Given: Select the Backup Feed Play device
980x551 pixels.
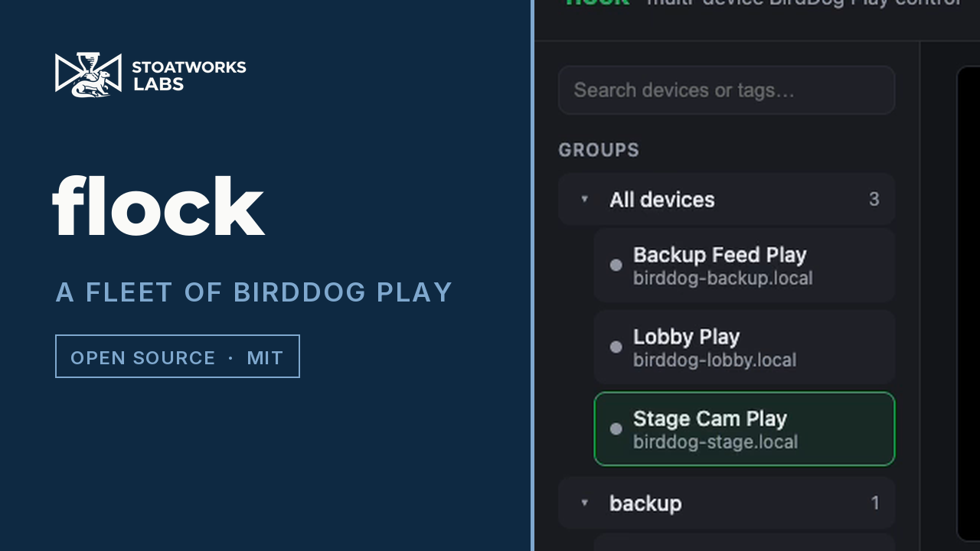Looking at the screenshot, I should (744, 265).
